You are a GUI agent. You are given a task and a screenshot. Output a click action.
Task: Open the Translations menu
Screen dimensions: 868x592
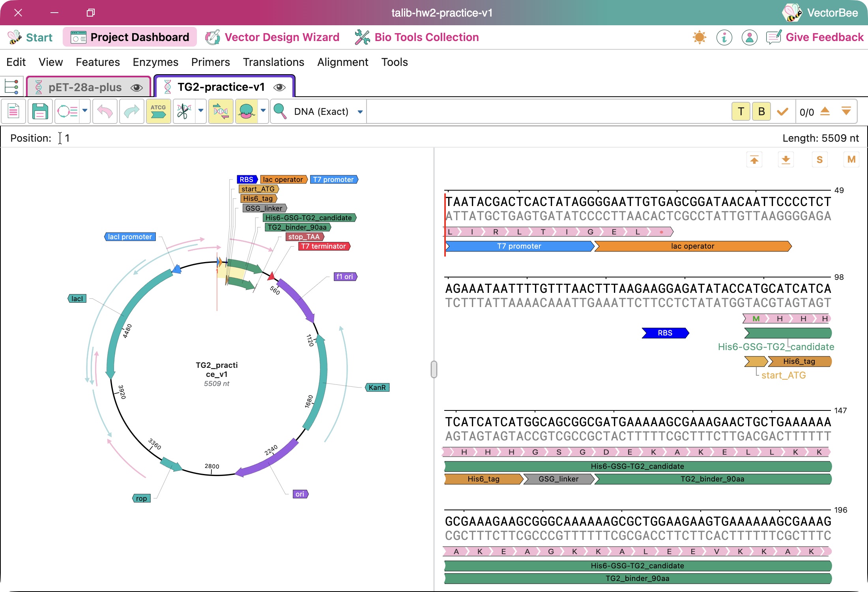273,62
